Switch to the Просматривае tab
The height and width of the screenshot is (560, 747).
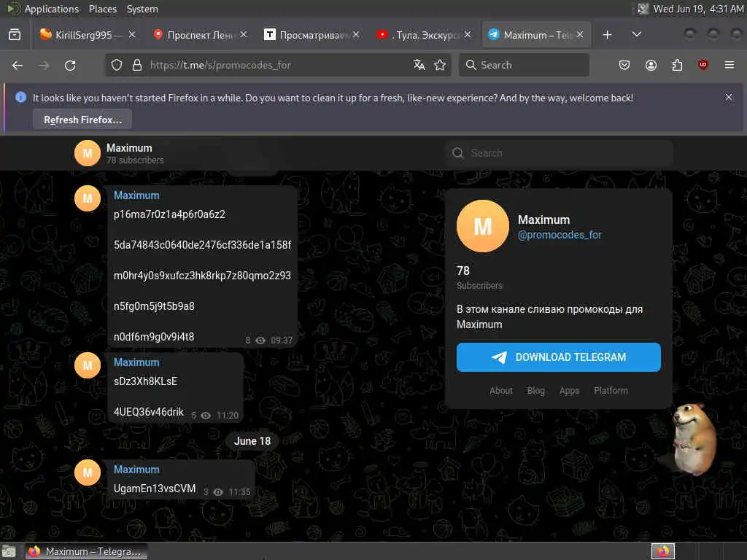click(312, 35)
